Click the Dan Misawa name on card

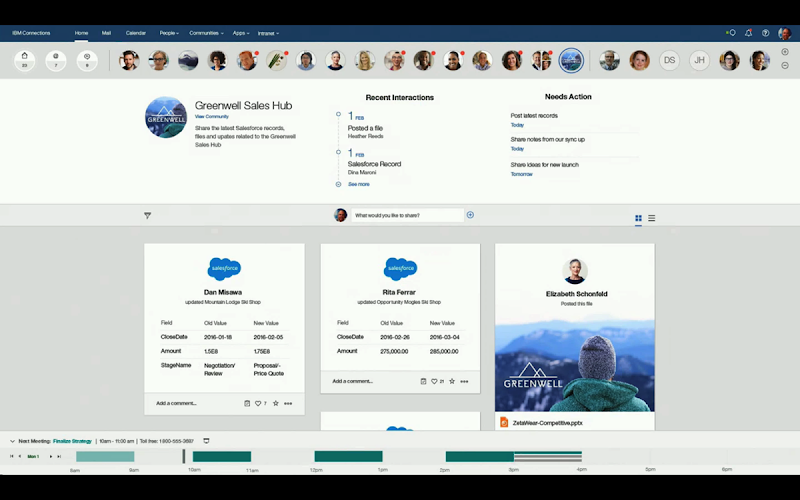(x=223, y=292)
